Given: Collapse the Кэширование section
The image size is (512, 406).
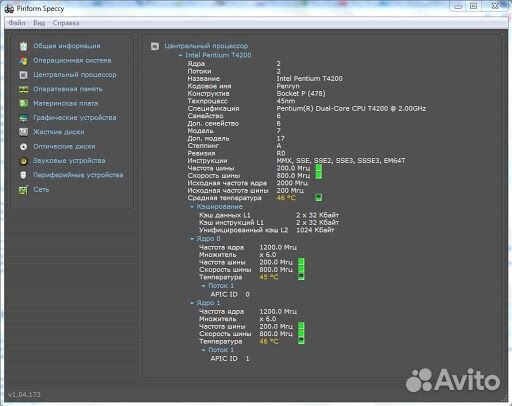Looking at the screenshot, I should 192,207.
